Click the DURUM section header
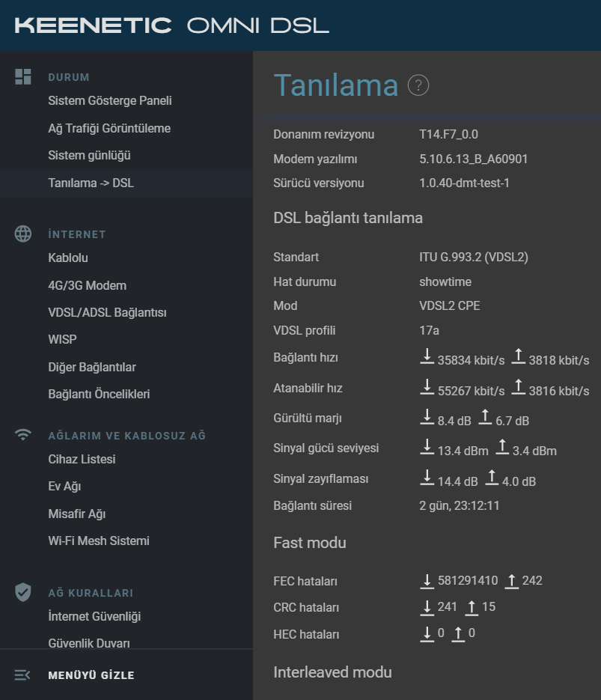The width and height of the screenshot is (601, 700). click(x=69, y=77)
